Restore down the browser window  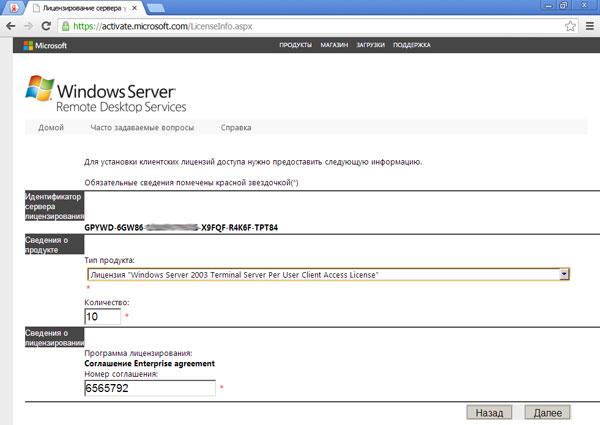point(564,5)
